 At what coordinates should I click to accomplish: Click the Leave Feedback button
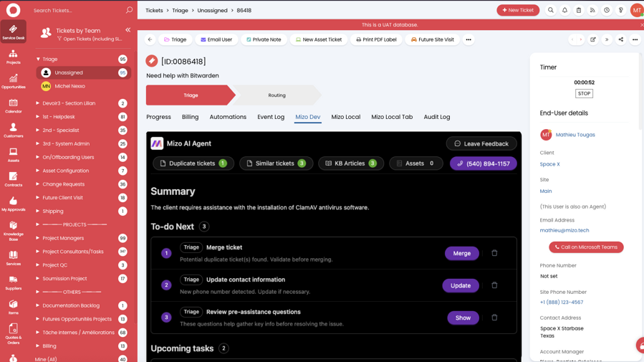481,143
